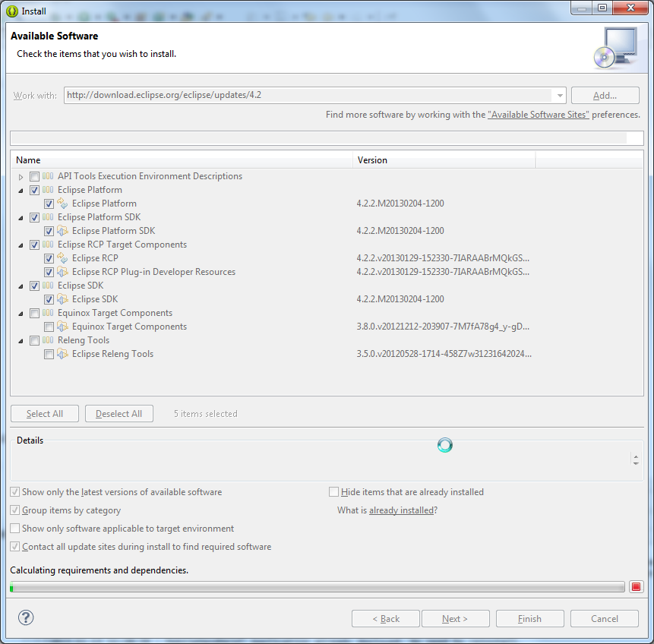This screenshot has width=654, height=644.
Task: Collapse the Eclipse SDK tree node
Action: (21, 286)
